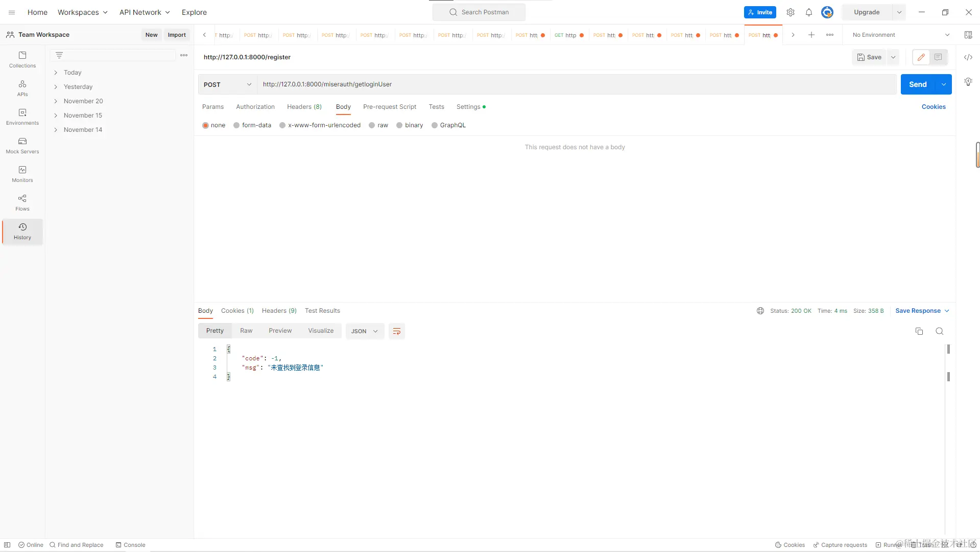The width and height of the screenshot is (980, 552).
Task: Click the history filter icon
Action: point(59,55)
